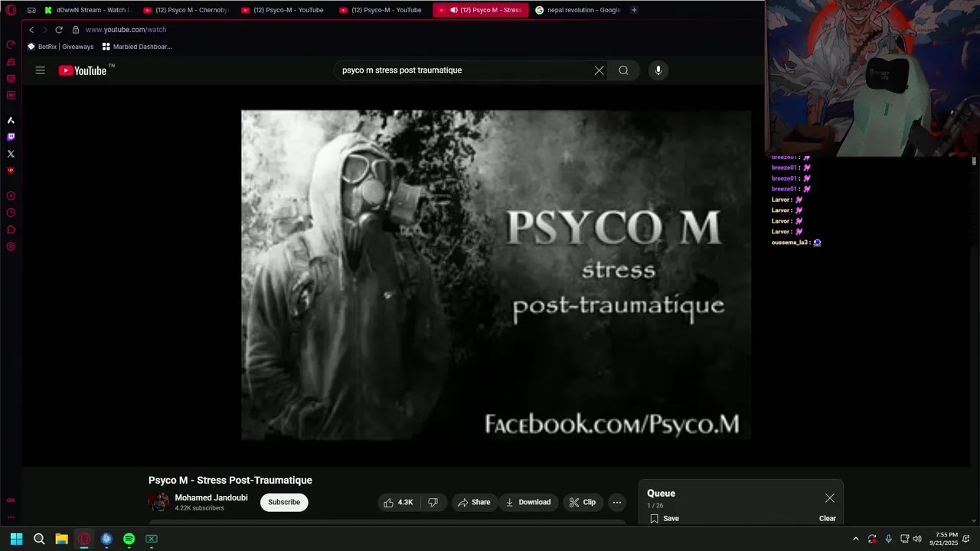Close the Queue panel
Viewport: 980px width, 551px height.
[830, 498]
